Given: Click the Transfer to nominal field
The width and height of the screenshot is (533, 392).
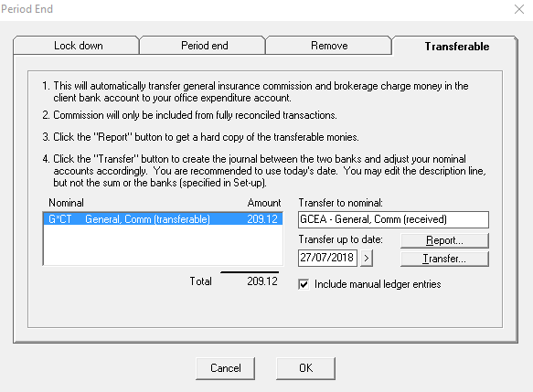Looking at the screenshot, I should 393,219.
